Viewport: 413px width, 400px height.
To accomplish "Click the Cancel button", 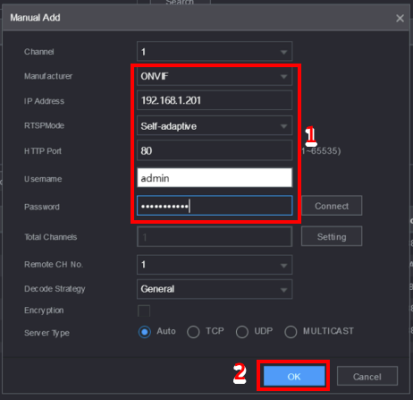I will [367, 376].
